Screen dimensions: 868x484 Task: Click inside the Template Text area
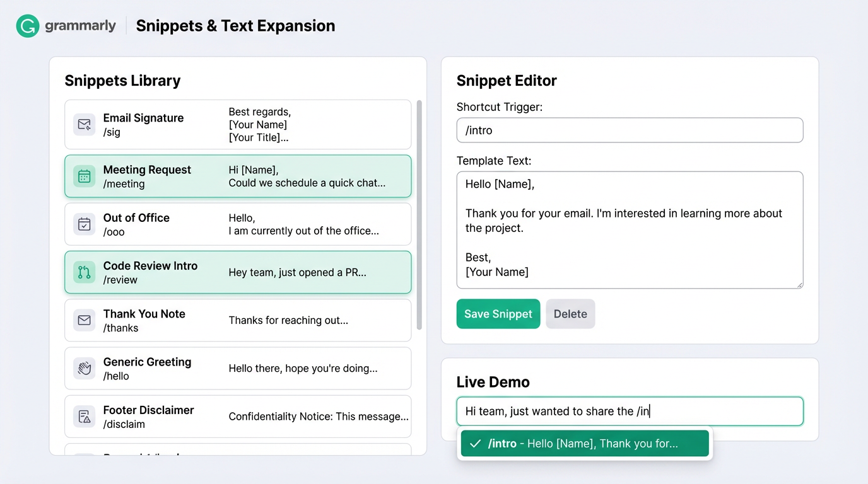tap(629, 230)
